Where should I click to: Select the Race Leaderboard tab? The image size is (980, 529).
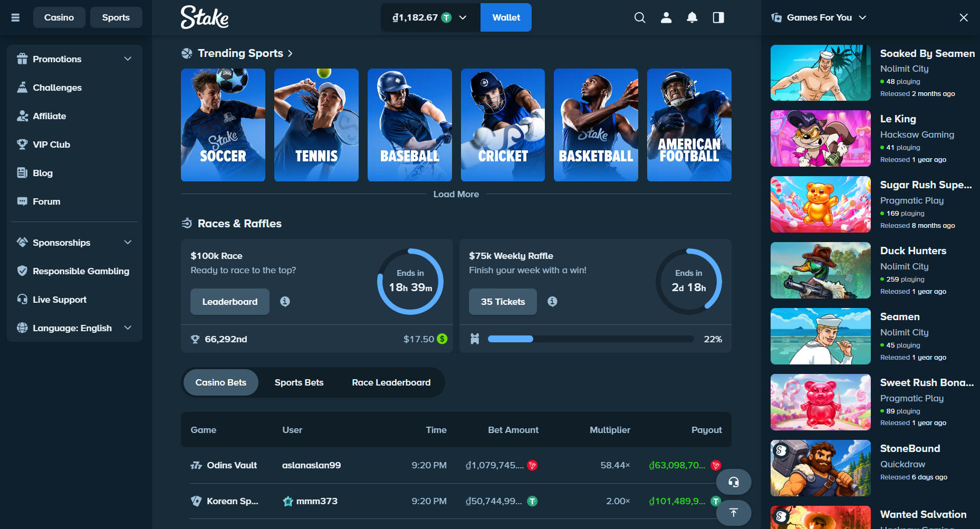point(391,382)
